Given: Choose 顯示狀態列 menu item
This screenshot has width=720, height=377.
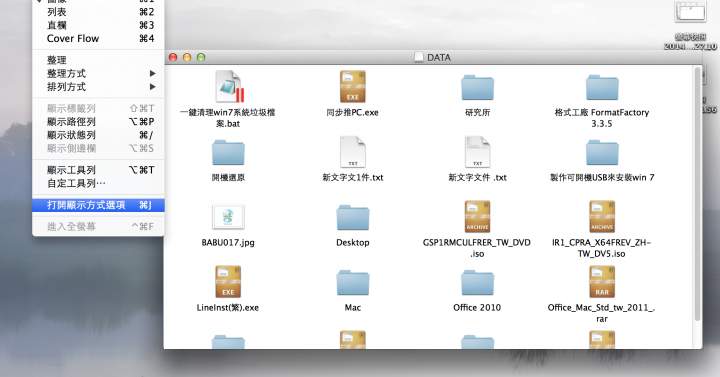Looking at the screenshot, I should click(x=98, y=135).
